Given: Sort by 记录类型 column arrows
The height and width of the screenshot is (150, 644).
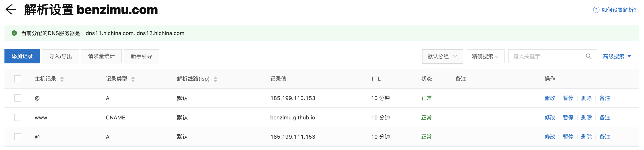Looking at the screenshot, I should (133, 79).
